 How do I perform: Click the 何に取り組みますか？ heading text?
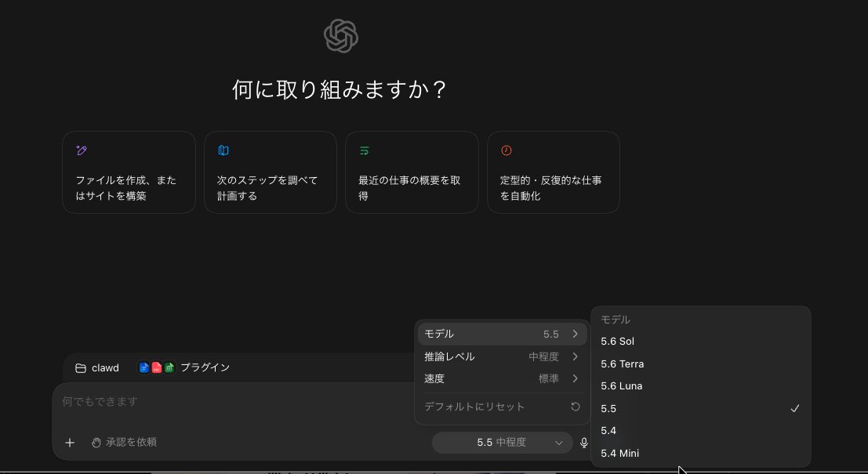point(340,89)
